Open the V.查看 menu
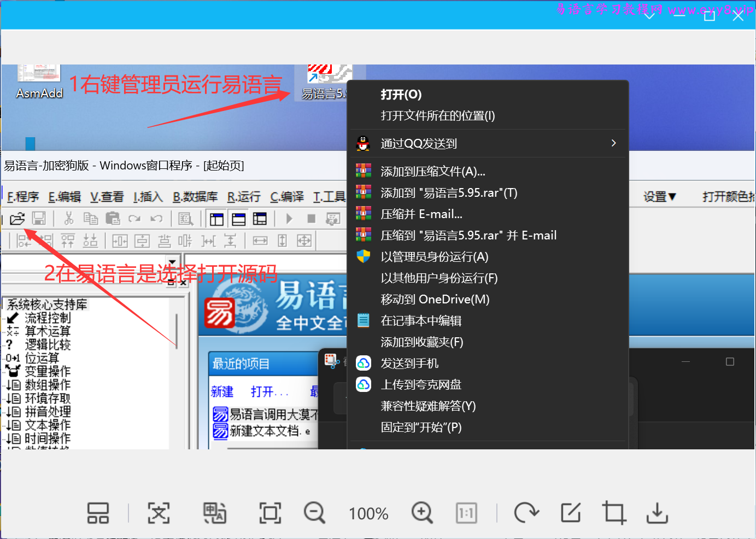The height and width of the screenshot is (539, 756). (107, 197)
